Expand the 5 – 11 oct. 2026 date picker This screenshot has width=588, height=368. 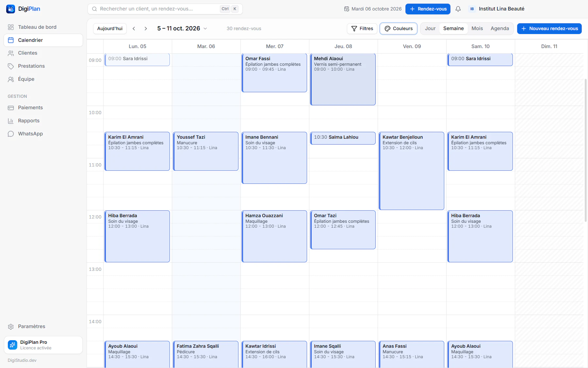click(x=182, y=28)
